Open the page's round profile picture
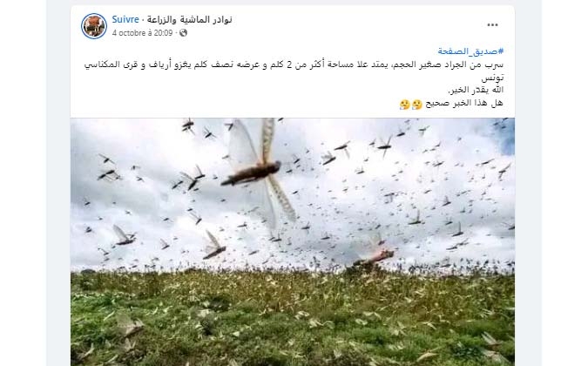The width and height of the screenshot is (588, 366). pyautogui.click(x=94, y=26)
